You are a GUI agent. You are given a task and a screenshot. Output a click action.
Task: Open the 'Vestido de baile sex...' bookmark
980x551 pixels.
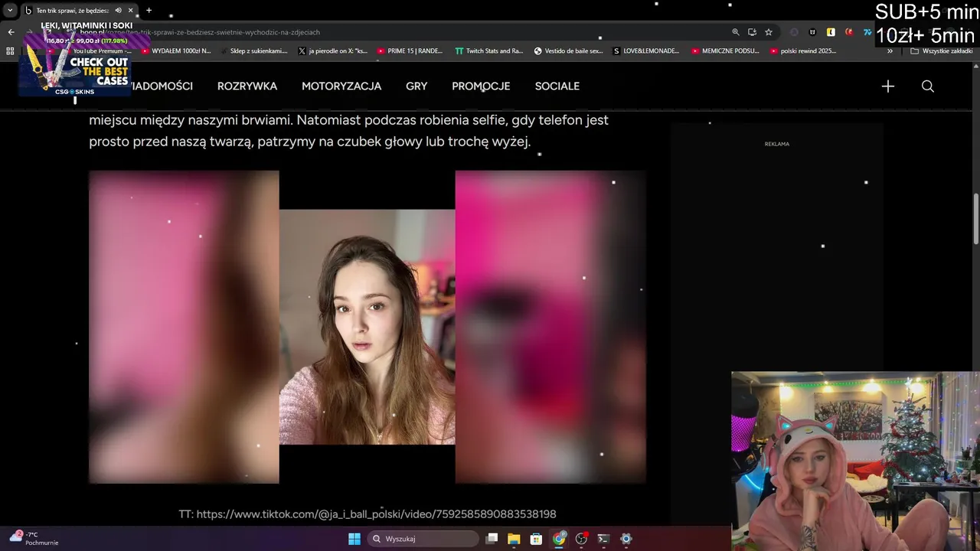coord(569,51)
